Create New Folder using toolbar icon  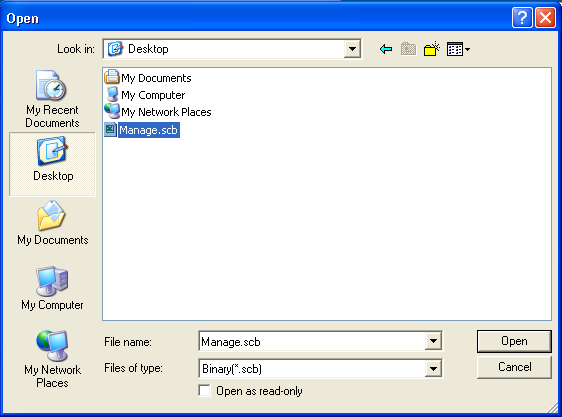coord(432,49)
